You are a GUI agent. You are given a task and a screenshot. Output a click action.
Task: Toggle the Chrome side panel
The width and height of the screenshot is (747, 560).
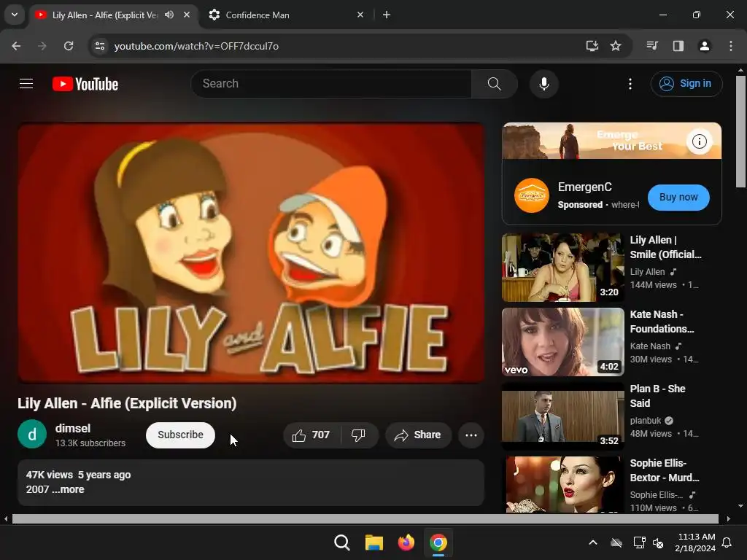click(678, 46)
